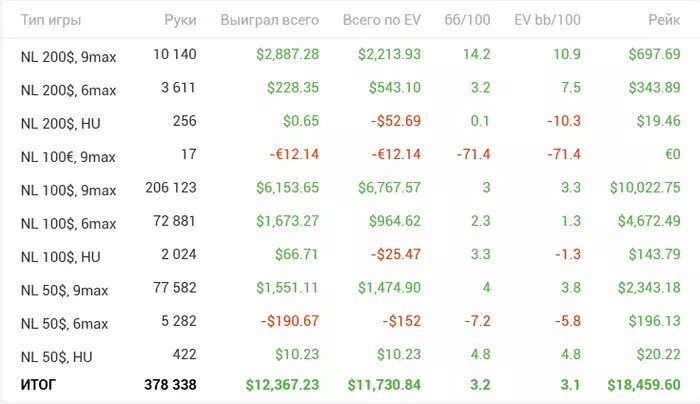
Task: Select the 'NL 200$, 9max' row label
Action: coord(68,56)
